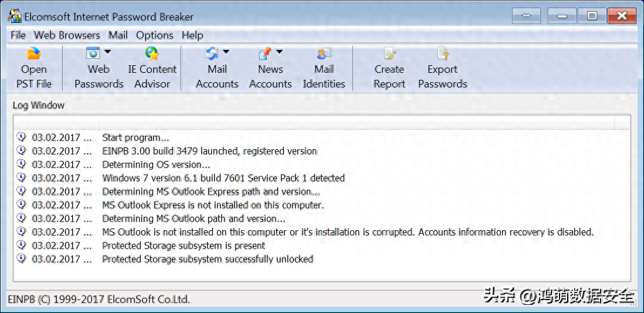
Task: Click the Open PST File toolbar icon
Action: pyautogui.click(x=33, y=53)
